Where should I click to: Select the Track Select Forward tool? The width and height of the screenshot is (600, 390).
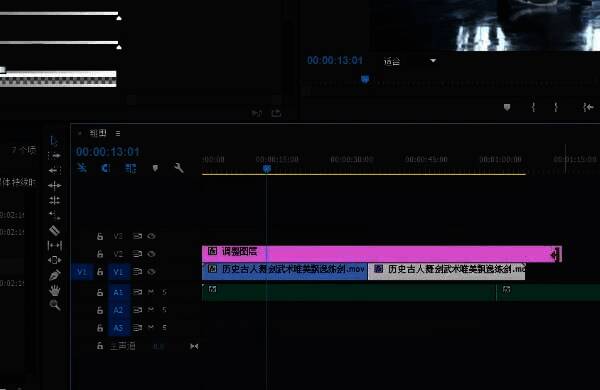[54, 156]
